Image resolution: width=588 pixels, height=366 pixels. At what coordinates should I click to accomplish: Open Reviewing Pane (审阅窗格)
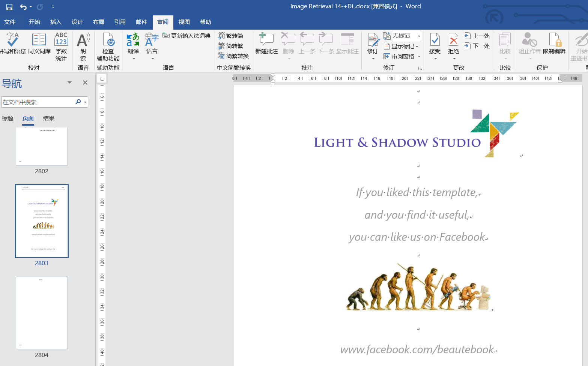(399, 56)
